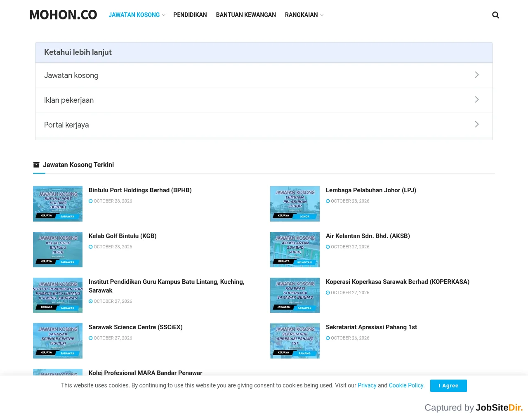Open the Air Kelantan Sdn. Bhd. (AKSB) link
Screen dimensions: 528x420
(x=368, y=236)
